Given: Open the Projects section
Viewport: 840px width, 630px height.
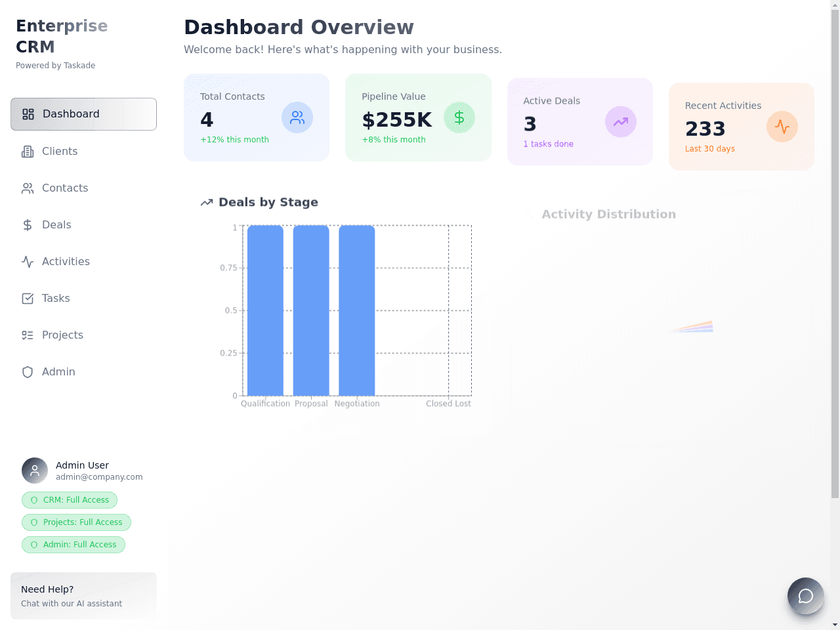Looking at the screenshot, I should [x=83, y=335].
